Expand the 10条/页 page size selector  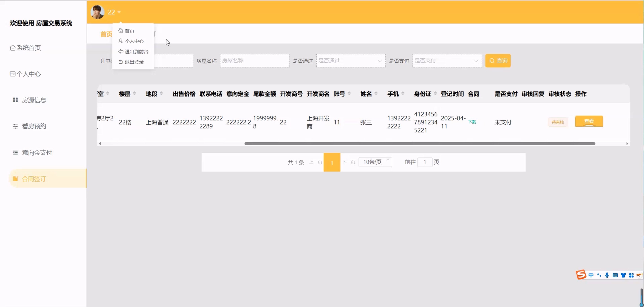(x=375, y=162)
